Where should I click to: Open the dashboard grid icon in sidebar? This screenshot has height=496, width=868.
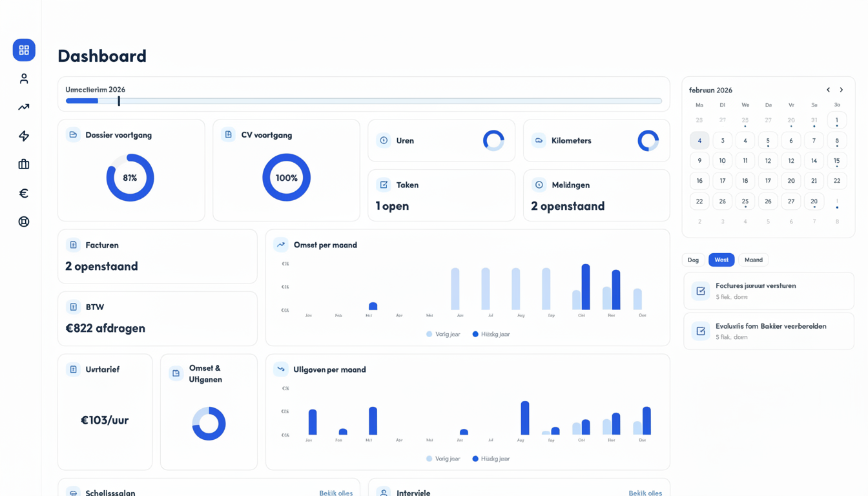[24, 50]
